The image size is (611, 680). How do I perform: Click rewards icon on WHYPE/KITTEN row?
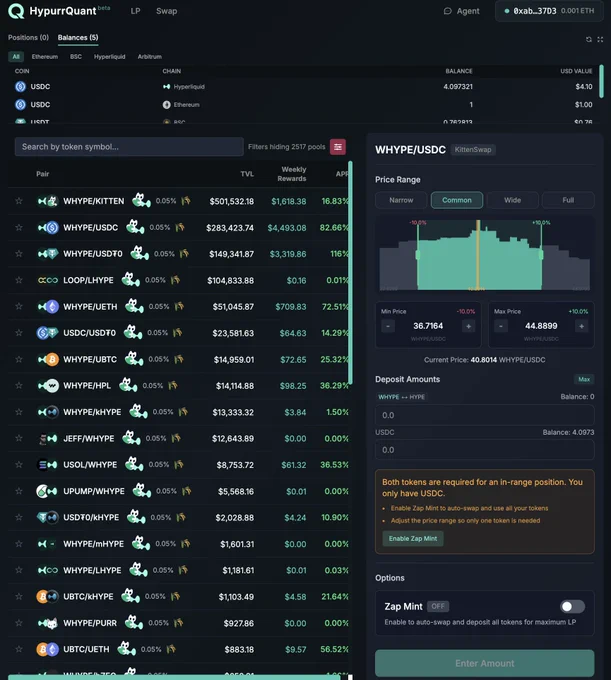tap(186, 201)
